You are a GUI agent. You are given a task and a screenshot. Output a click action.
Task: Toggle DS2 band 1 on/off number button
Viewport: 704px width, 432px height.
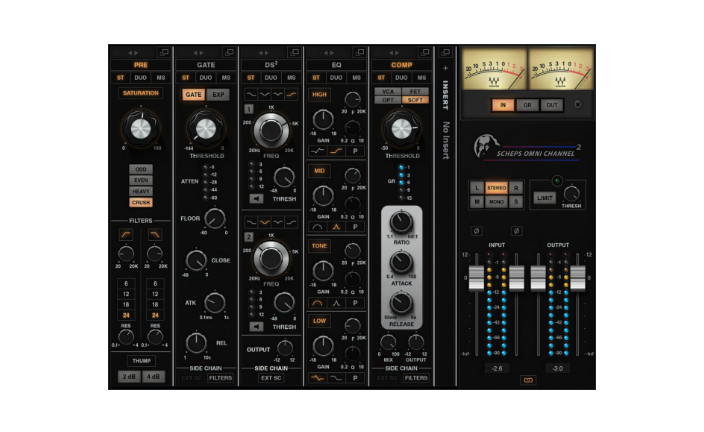tap(249, 109)
